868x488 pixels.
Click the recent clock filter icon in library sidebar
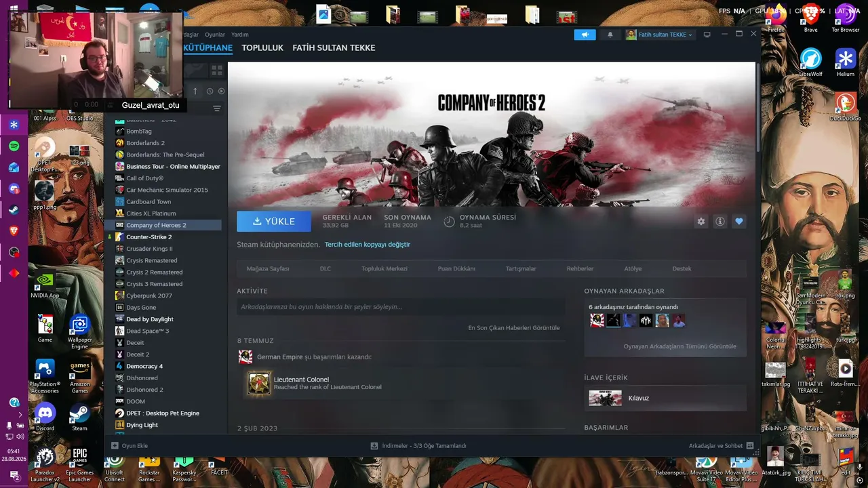210,91
